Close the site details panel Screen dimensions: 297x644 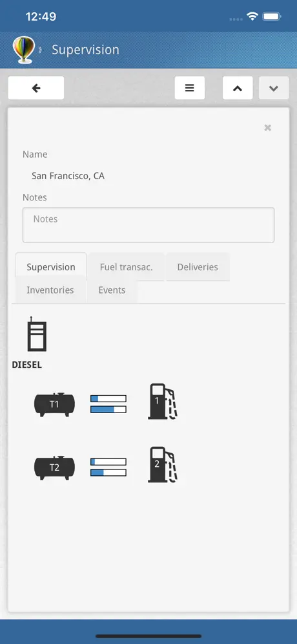click(267, 128)
